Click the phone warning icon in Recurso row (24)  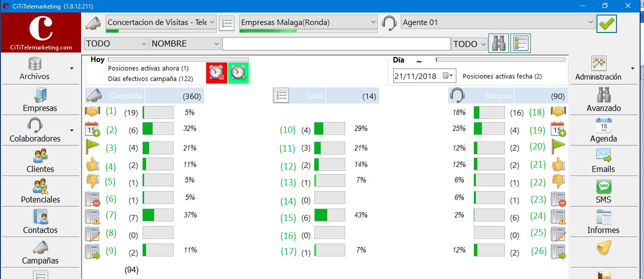[558, 216]
